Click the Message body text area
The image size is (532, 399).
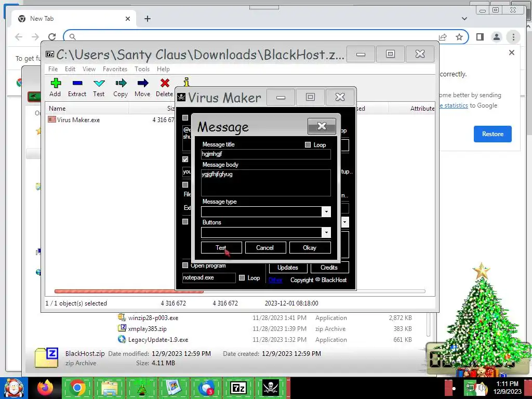(265, 183)
